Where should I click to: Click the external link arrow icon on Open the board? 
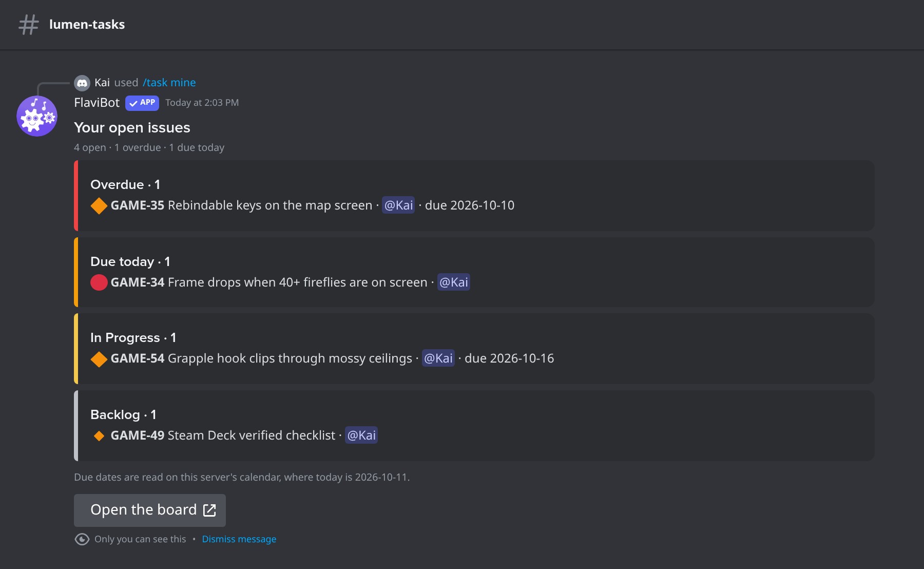(x=209, y=510)
